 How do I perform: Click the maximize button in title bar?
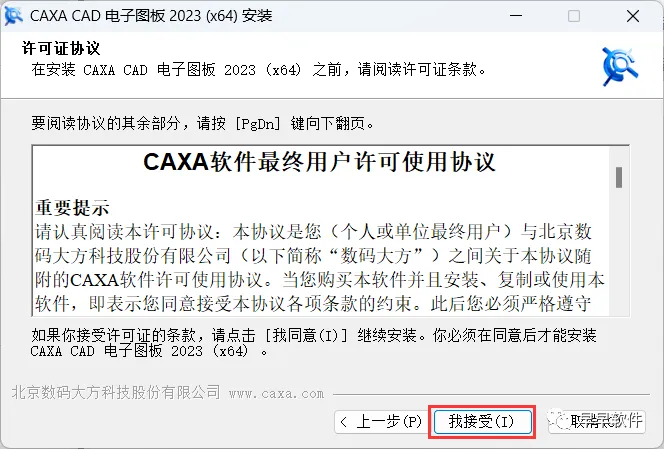point(574,16)
